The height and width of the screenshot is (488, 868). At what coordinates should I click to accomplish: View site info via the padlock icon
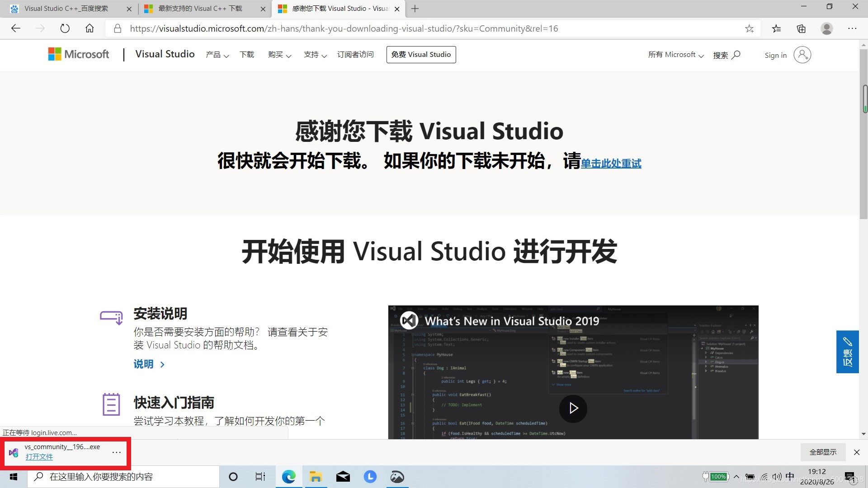tap(118, 28)
